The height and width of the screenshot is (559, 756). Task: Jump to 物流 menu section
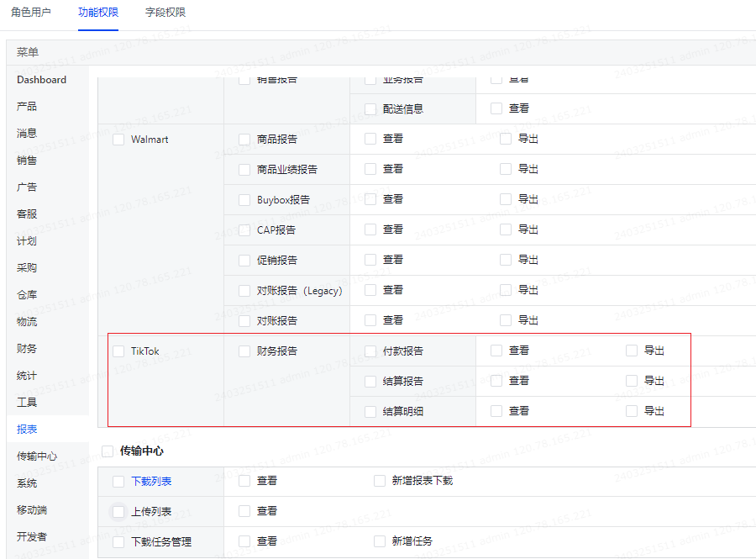tap(27, 322)
